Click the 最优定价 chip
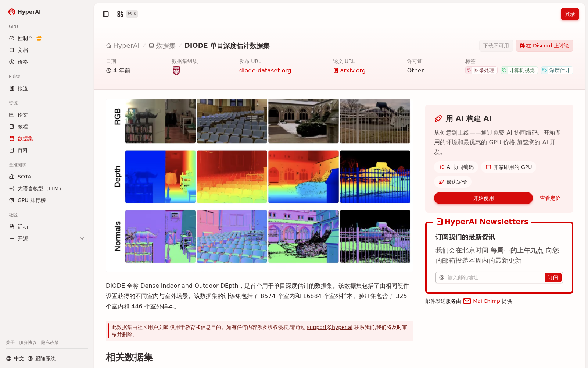Viewport: 588px width, 368px height. pyautogui.click(x=453, y=182)
